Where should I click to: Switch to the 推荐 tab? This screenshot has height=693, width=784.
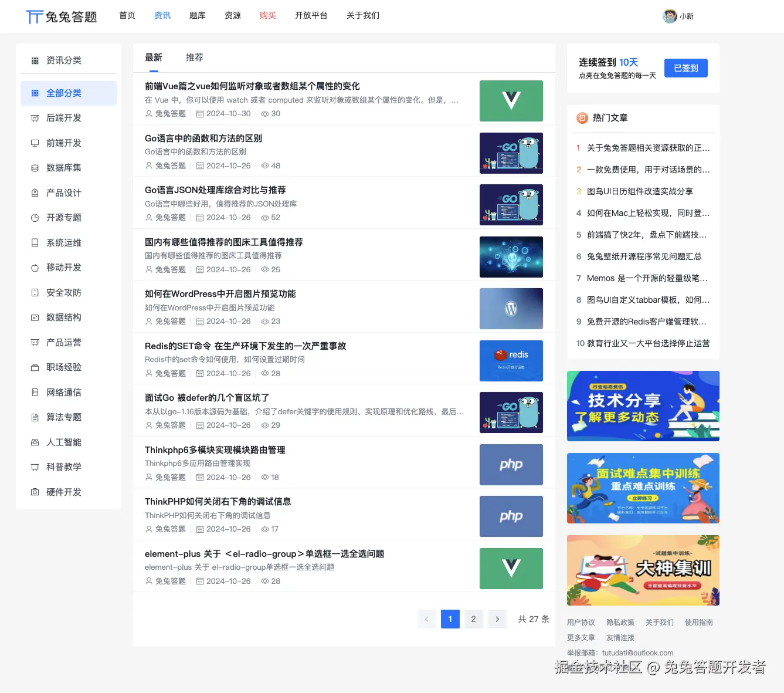194,57
